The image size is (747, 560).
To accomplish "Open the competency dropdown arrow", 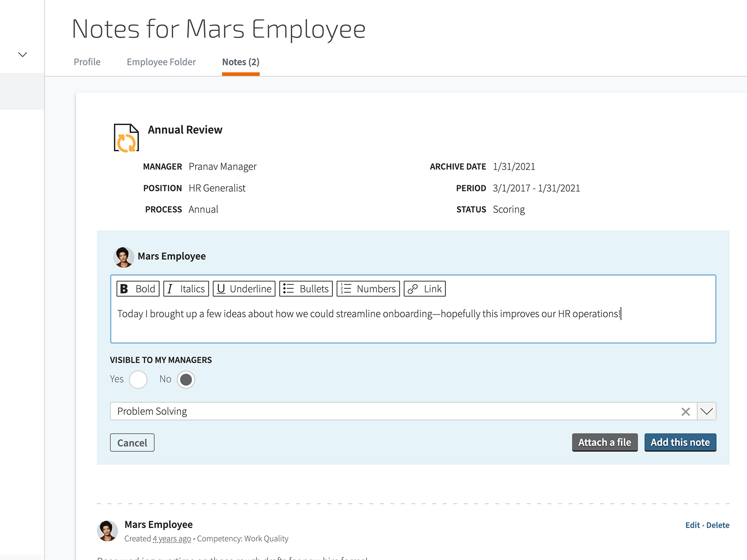I will tap(706, 412).
